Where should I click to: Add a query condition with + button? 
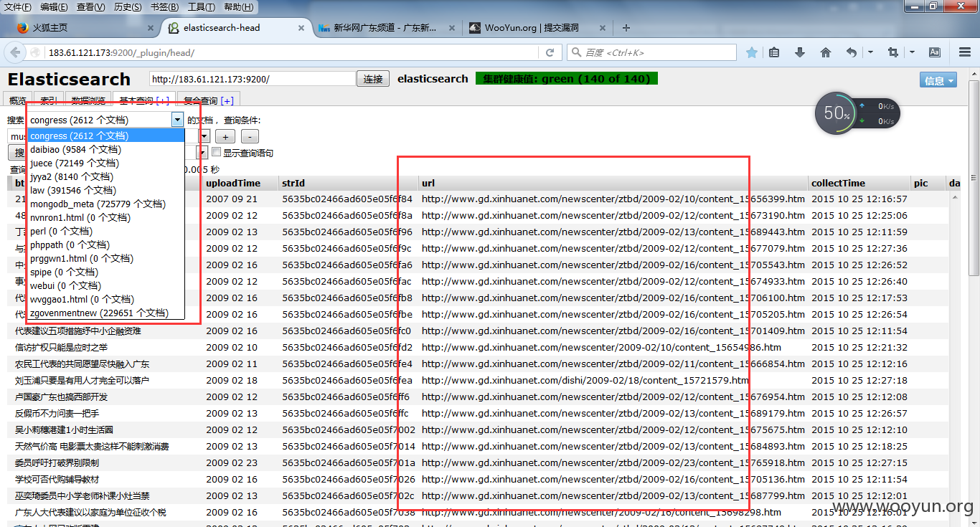coord(225,136)
